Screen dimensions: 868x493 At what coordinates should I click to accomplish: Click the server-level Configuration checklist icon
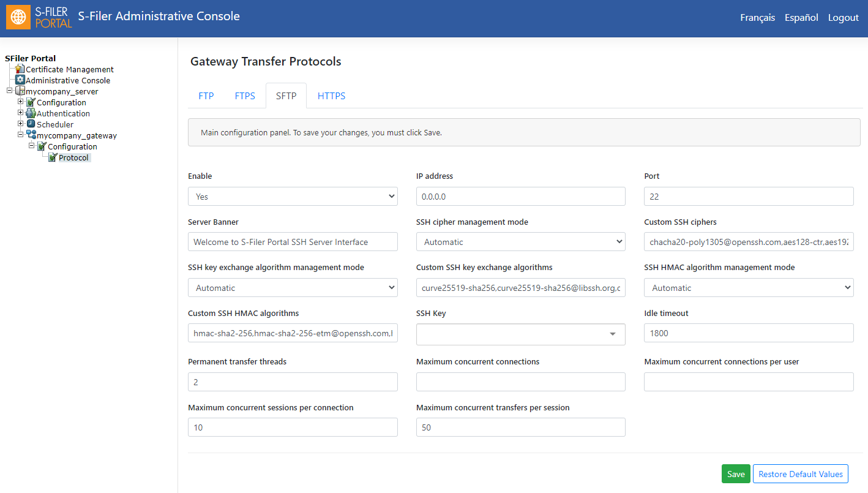click(x=31, y=102)
